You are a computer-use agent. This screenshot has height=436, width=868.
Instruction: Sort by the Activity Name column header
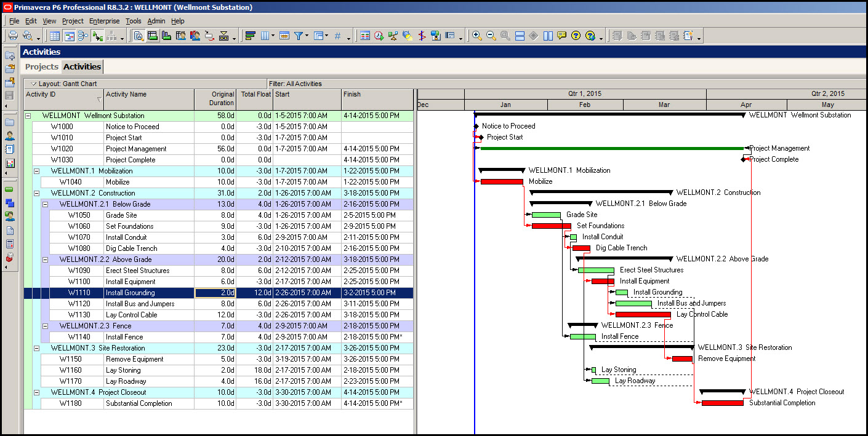(x=149, y=99)
